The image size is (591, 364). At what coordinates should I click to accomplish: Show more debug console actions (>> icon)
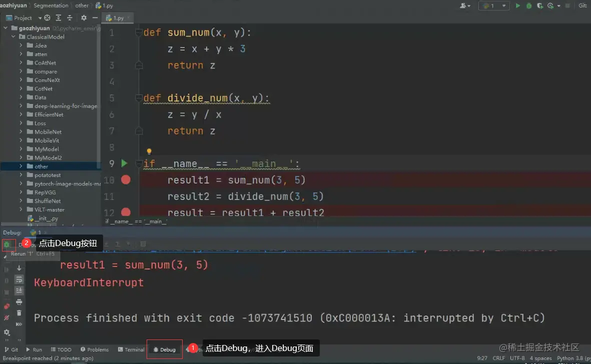(19, 323)
